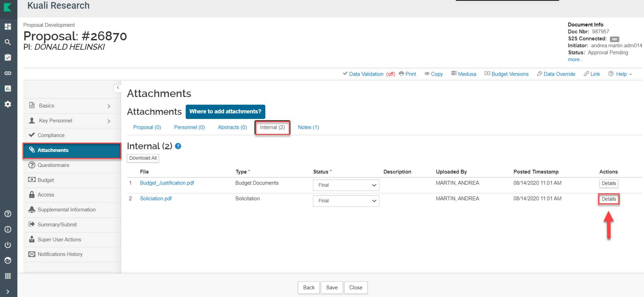Viewport: 644px width, 297px height.
Task: Open the settings gear icon in rail
Action: (x=8, y=104)
